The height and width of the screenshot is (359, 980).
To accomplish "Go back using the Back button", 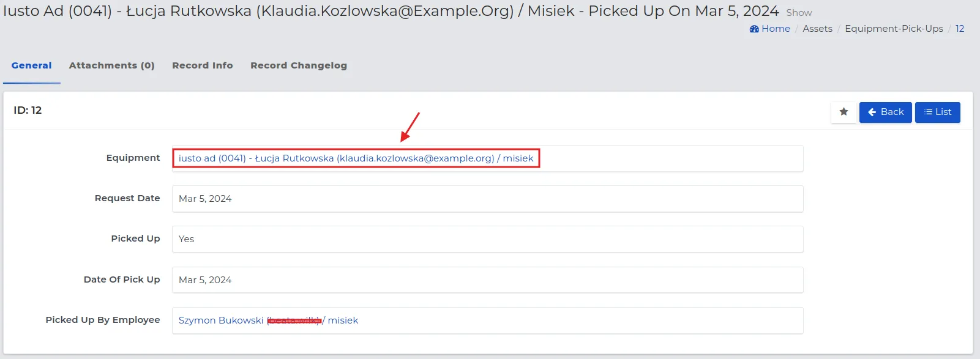I will (885, 112).
